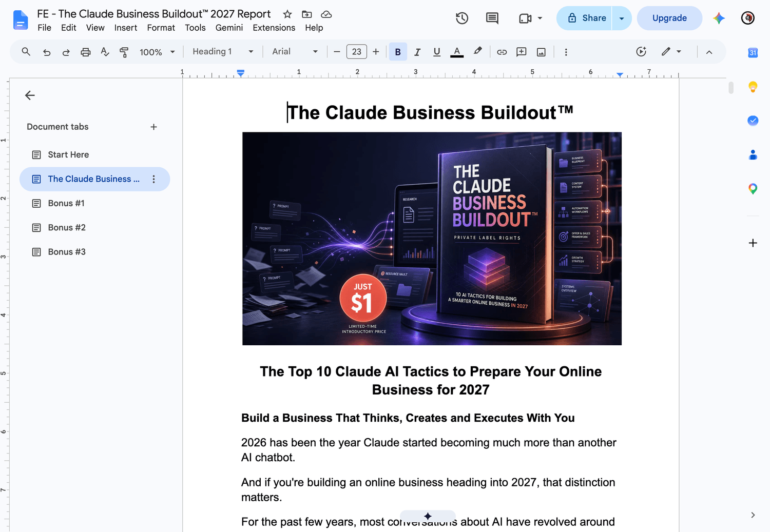Insert an image from toolbar
Viewport: 770px width, 532px height.
(541, 52)
